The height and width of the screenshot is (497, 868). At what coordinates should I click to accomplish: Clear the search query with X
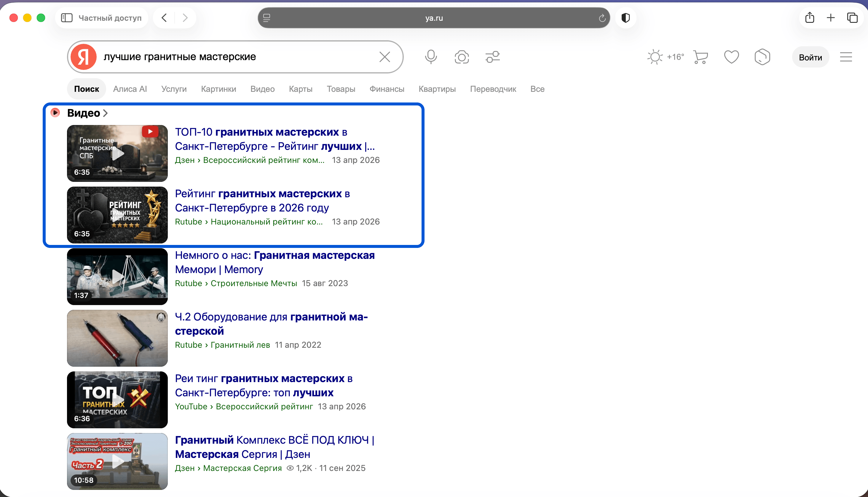pos(384,57)
